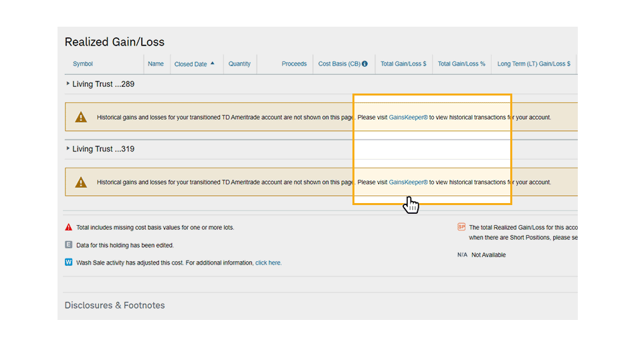
Task: Click the warning icon under Living Trust ...289
Action: 81,117
